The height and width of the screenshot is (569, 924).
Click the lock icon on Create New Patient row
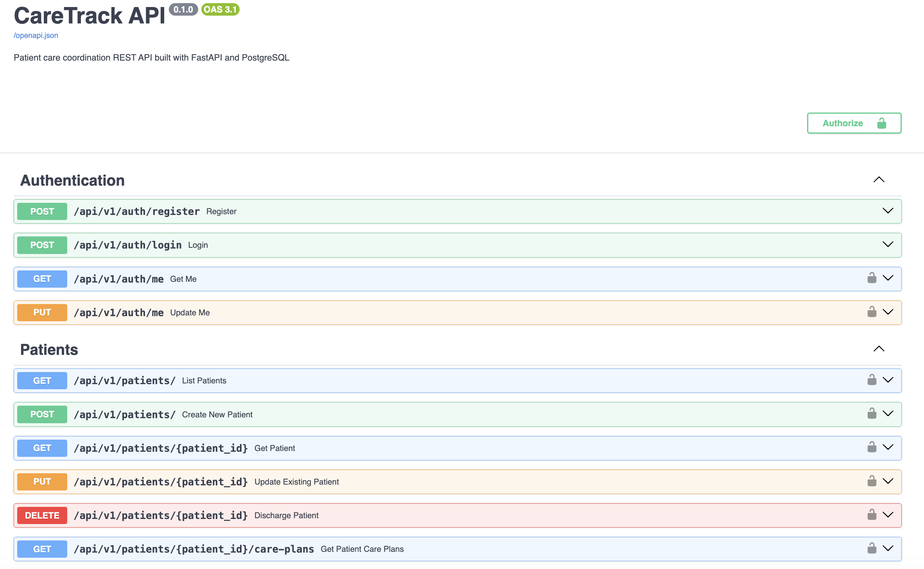(872, 413)
